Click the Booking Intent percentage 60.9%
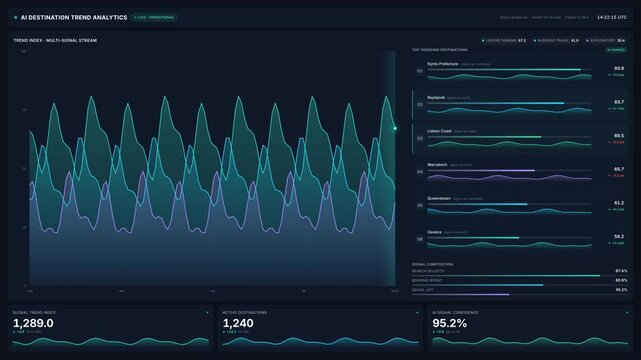The height and width of the screenshot is (360, 641). (621, 280)
